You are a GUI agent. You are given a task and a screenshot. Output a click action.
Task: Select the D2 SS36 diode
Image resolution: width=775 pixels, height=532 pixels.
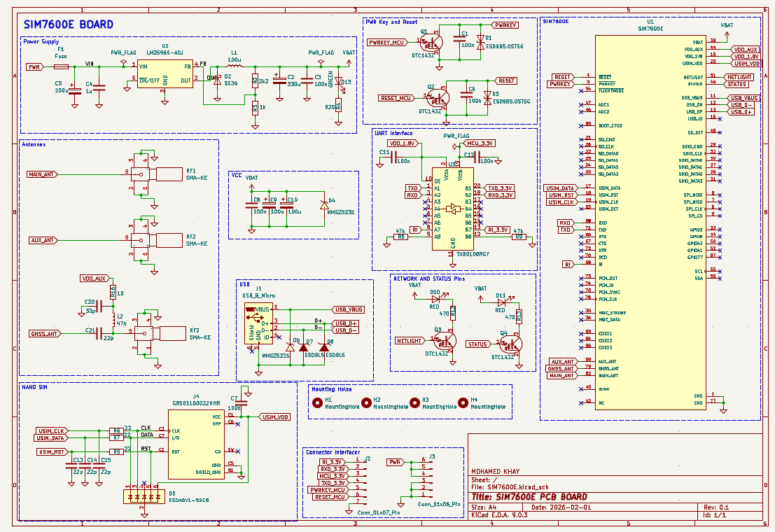tap(216, 80)
